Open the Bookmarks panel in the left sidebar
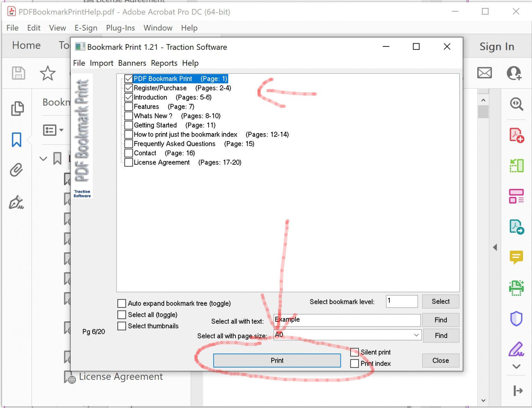Viewport: 532px width, 408px height. click(16, 139)
